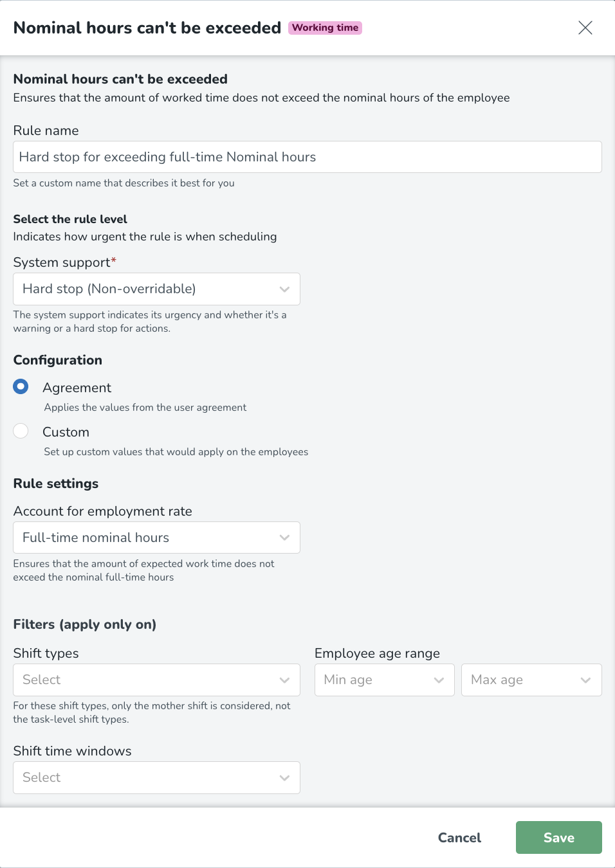Click the Min age chevron arrow
Screen dimensions: 615x868
[x=439, y=680]
